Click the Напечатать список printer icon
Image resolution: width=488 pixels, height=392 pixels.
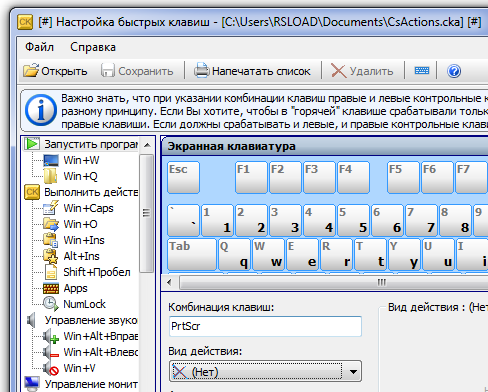(x=202, y=71)
